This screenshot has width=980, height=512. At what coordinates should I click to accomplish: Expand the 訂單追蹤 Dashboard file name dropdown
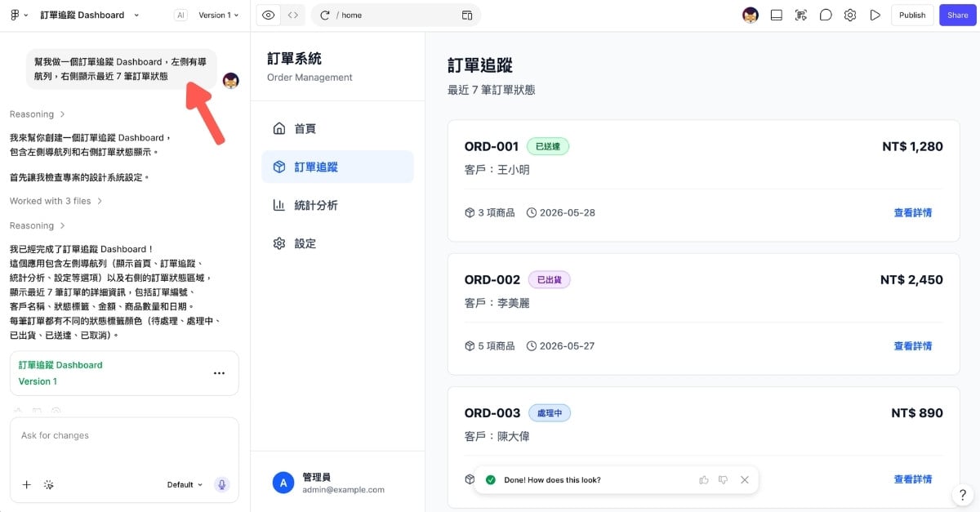coord(136,15)
